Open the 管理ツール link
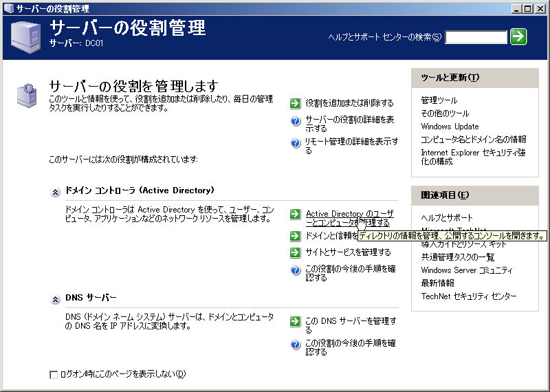The image size is (550, 392). tap(439, 100)
